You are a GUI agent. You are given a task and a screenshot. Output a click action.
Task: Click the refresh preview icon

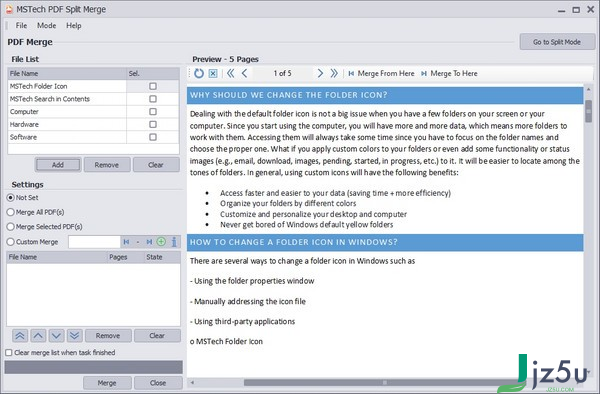click(x=199, y=73)
